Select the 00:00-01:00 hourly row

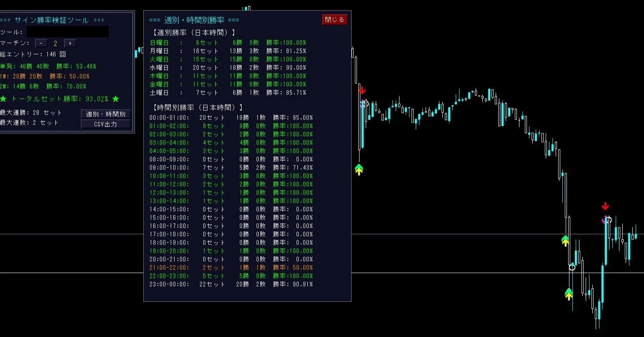(231, 117)
